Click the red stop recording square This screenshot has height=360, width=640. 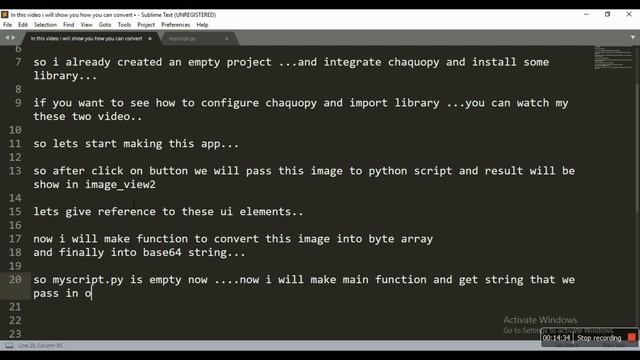point(632,338)
